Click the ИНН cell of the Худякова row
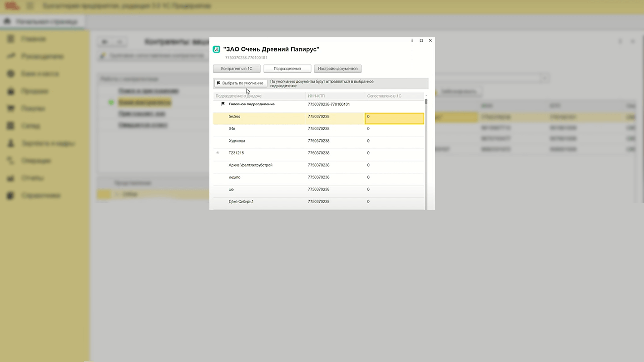 click(335, 142)
